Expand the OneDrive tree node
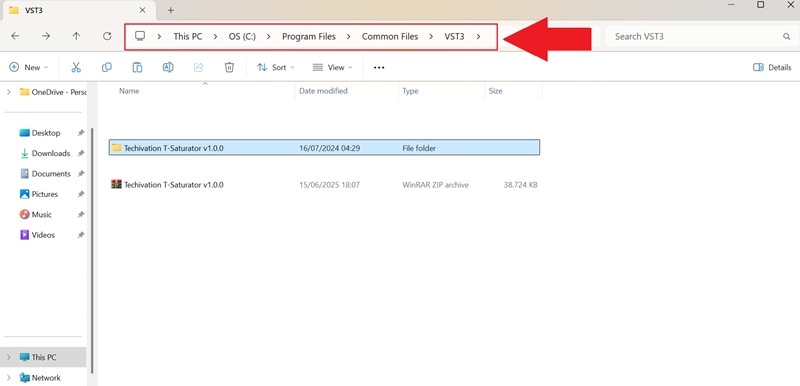This screenshot has height=386, width=800. click(x=9, y=92)
